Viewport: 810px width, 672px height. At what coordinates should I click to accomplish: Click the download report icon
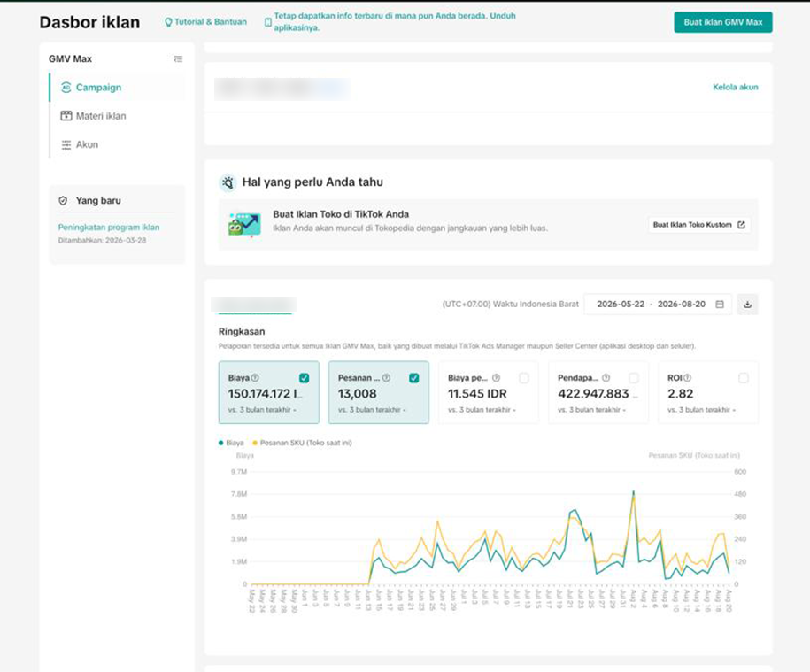[x=747, y=305]
